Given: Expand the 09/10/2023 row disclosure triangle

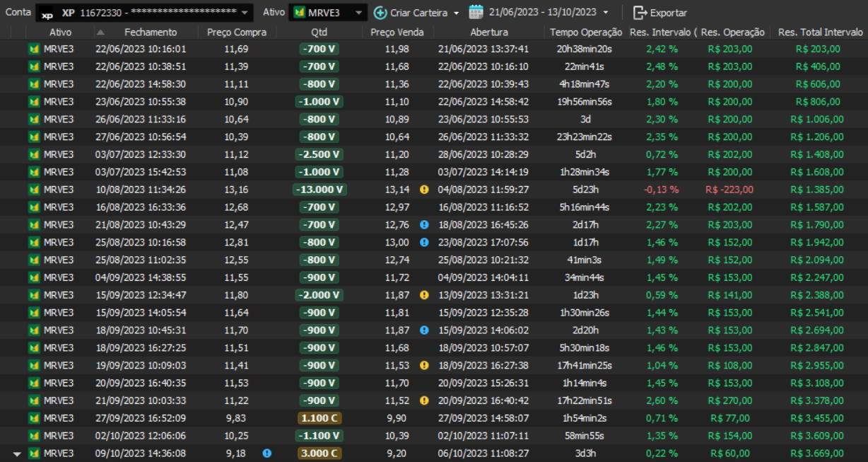Looking at the screenshot, I should (x=17, y=454).
